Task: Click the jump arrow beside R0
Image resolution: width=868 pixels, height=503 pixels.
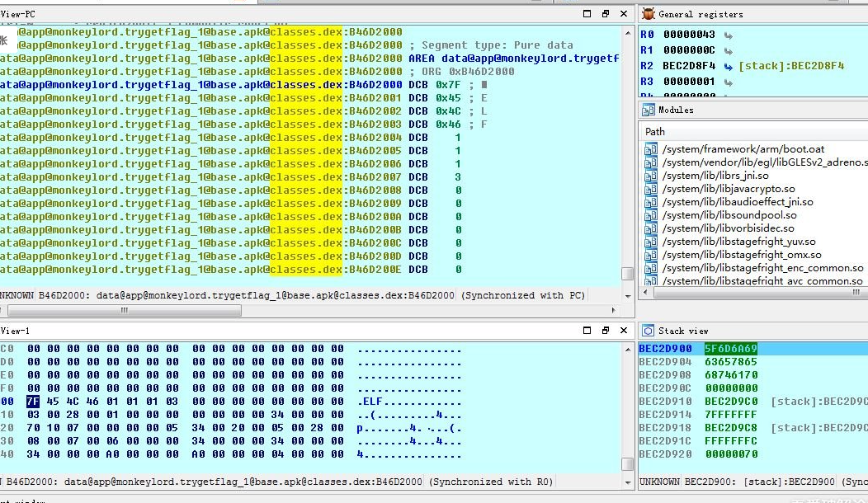Action: coord(729,35)
